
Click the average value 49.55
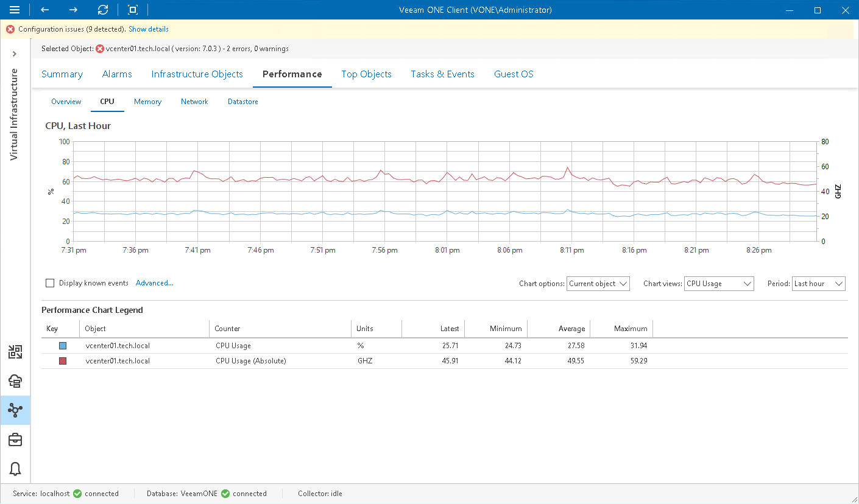576,361
